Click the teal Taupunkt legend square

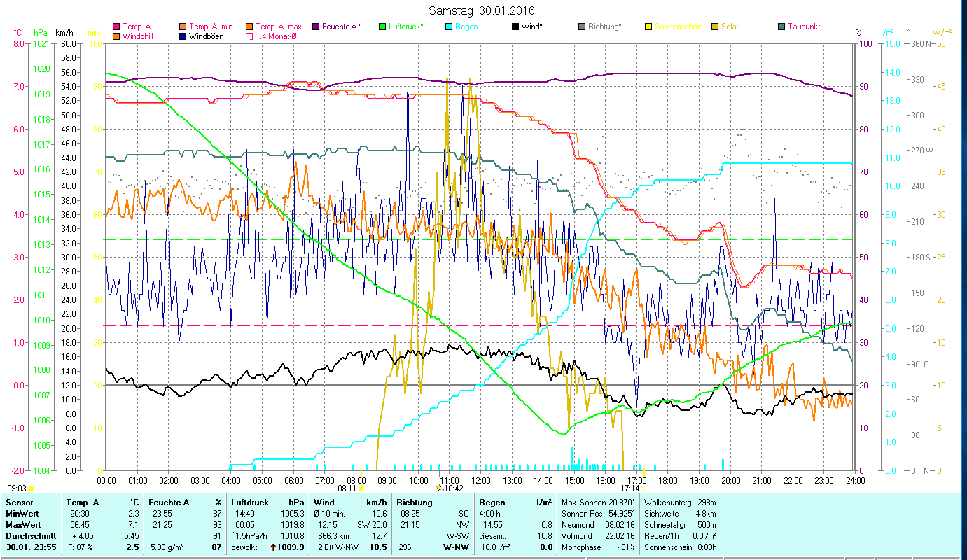click(x=781, y=27)
